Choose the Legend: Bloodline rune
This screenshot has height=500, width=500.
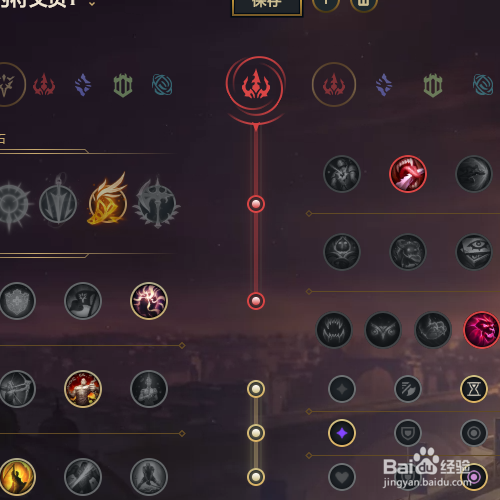coord(149,389)
